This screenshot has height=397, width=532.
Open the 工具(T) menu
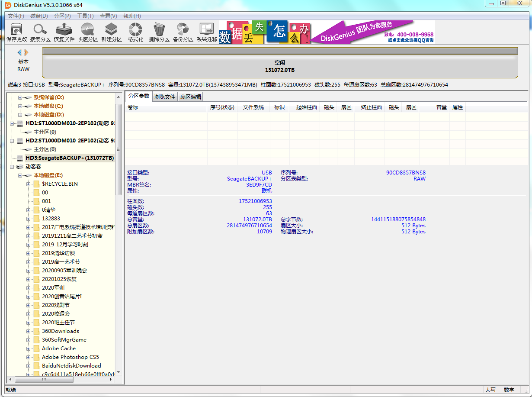point(85,16)
